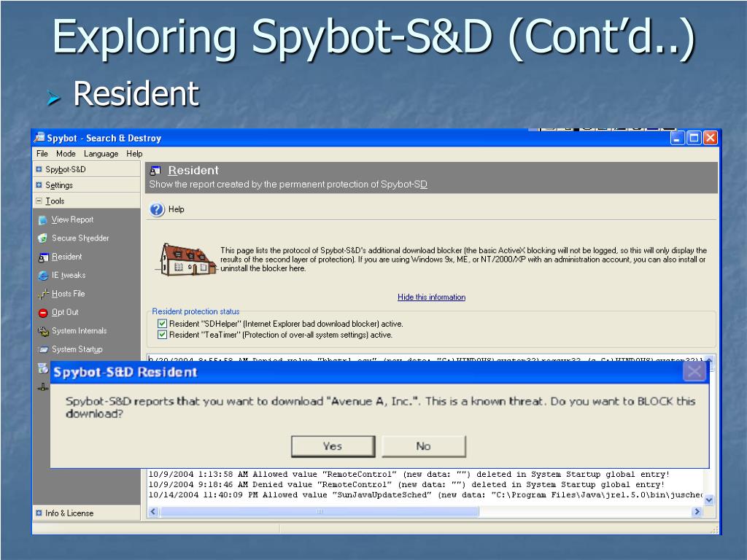Click Spybot title bar application icon
Screen dimensions: 747x560
[x=39, y=138]
